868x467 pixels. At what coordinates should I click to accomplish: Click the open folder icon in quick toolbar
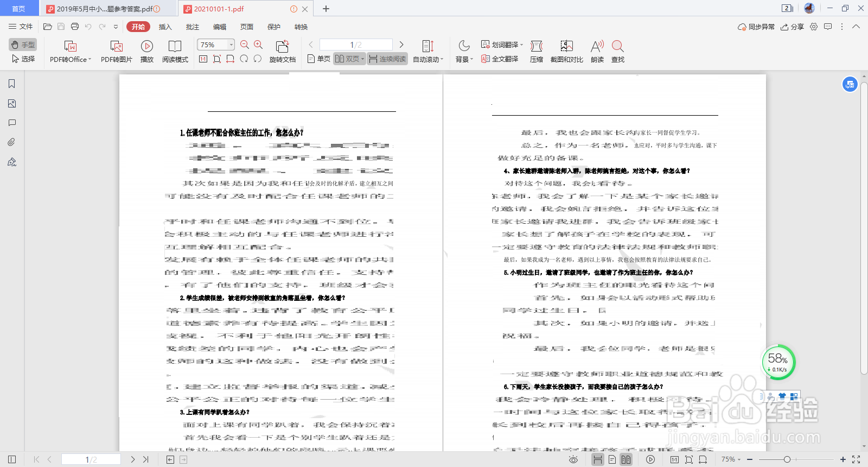pos(48,27)
